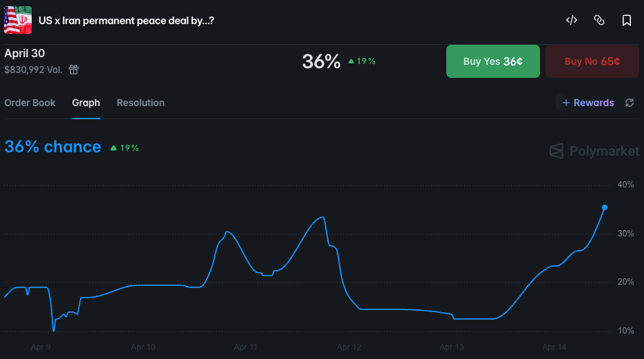Screen dimensions: 644x359
Task: Open the Resolution tab
Action: tap(141, 103)
